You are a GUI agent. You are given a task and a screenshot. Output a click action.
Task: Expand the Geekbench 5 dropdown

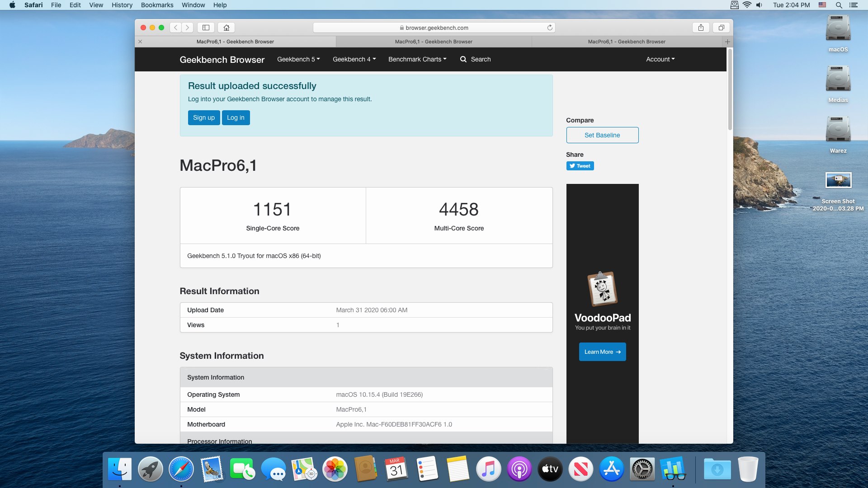pyautogui.click(x=298, y=59)
